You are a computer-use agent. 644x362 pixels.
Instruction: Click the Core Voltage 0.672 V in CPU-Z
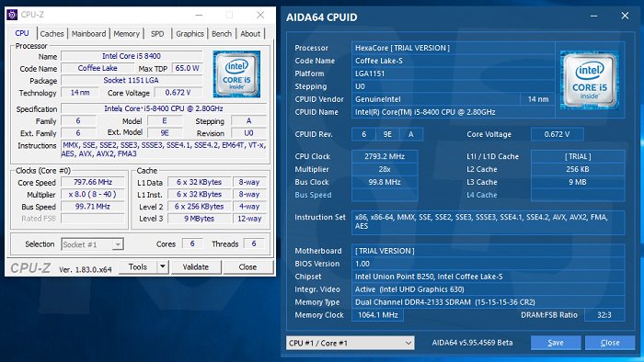click(178, 92)
